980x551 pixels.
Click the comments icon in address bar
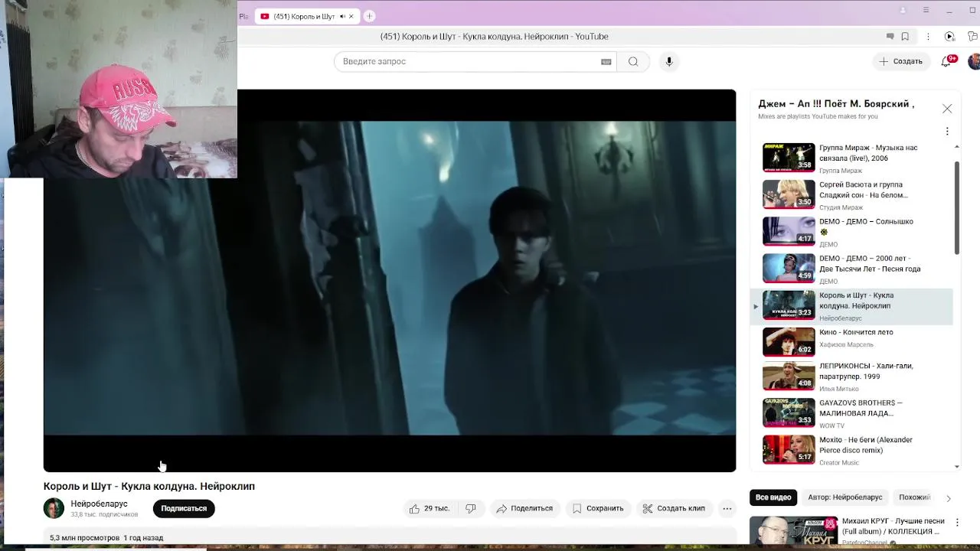pos(890,37)
